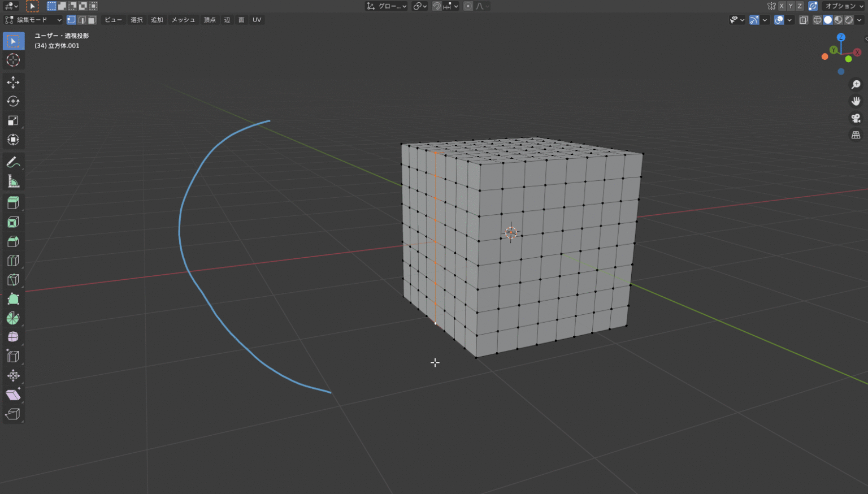Open the メッシュ menu
This screenshot has width=868, height=494.
[182, 20]
